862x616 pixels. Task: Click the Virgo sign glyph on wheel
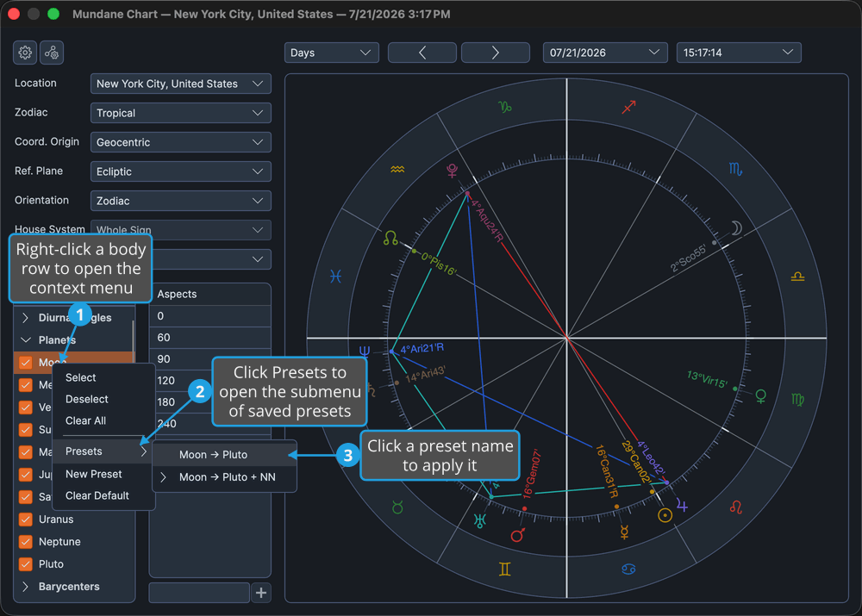tap(797, 400)
